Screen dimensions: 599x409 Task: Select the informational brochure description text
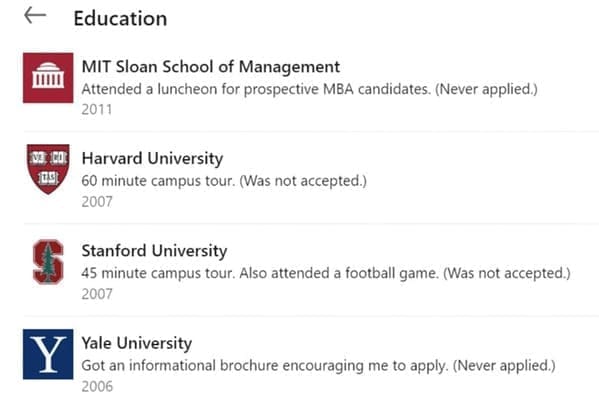point(319,366)
